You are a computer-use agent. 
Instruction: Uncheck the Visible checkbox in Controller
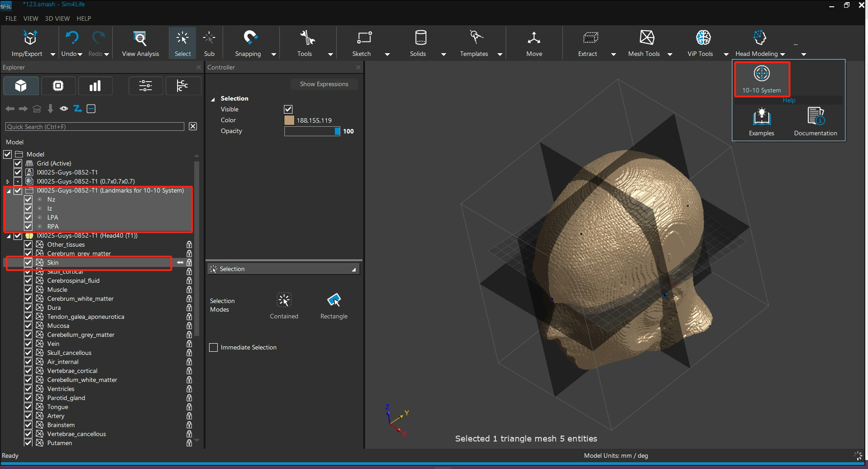(x=288, y=109)
